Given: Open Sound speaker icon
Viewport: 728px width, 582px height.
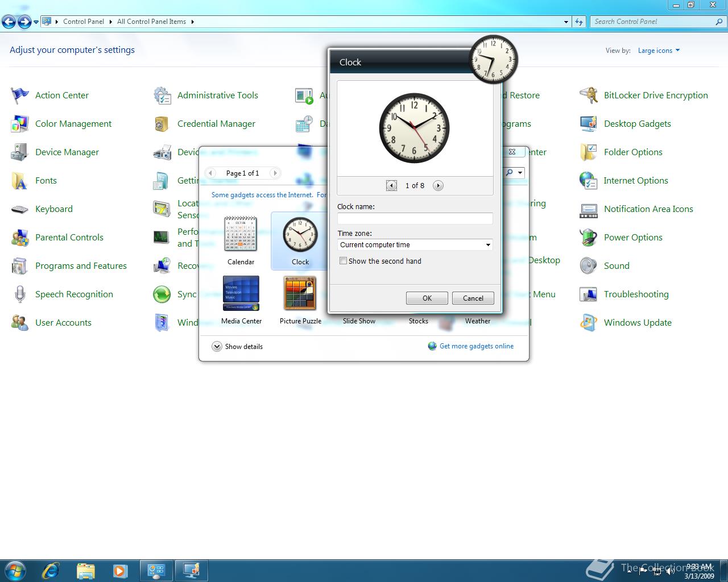Looking at the screenshot, I should 589,266.
